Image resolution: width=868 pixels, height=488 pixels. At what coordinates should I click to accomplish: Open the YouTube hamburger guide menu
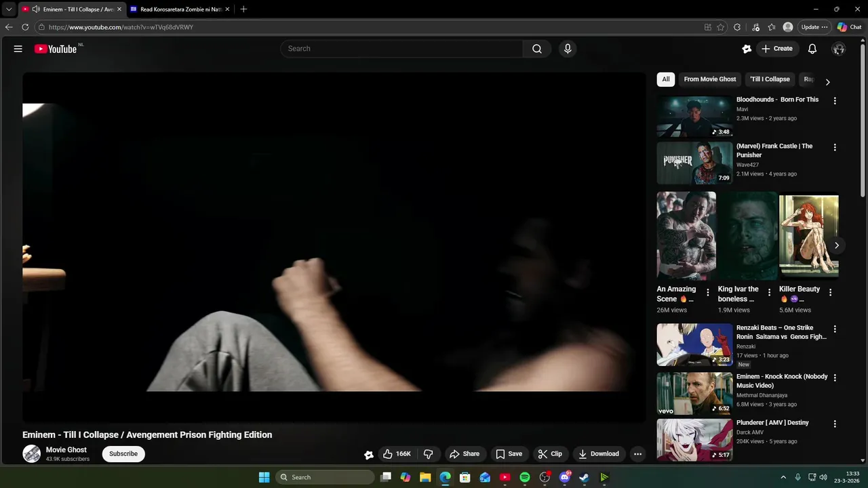[18, 49]
